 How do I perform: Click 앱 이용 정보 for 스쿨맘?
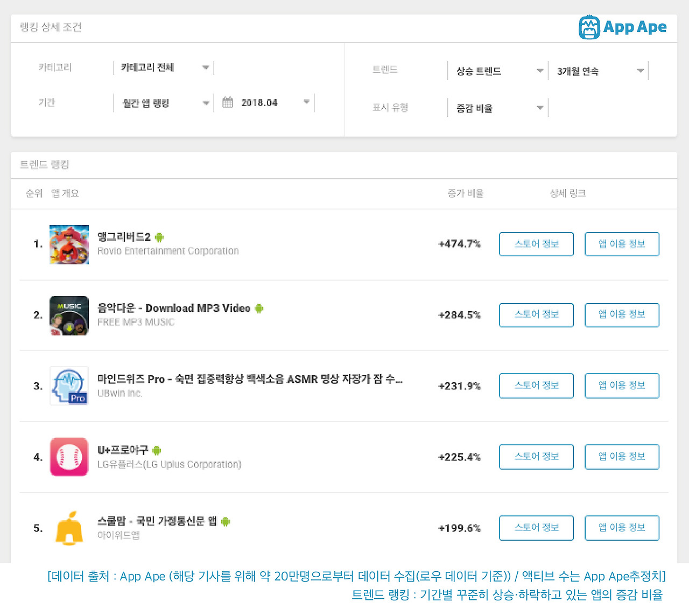coord(622,528)
